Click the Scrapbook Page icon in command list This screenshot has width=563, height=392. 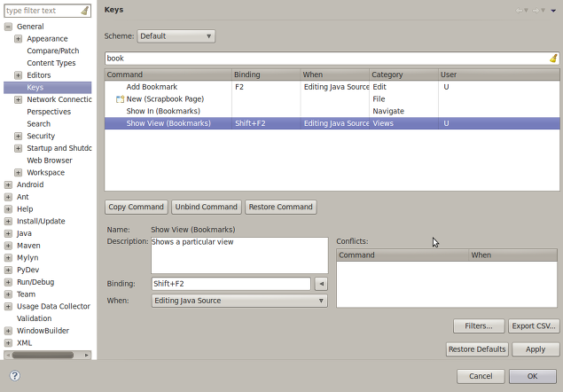120,99
